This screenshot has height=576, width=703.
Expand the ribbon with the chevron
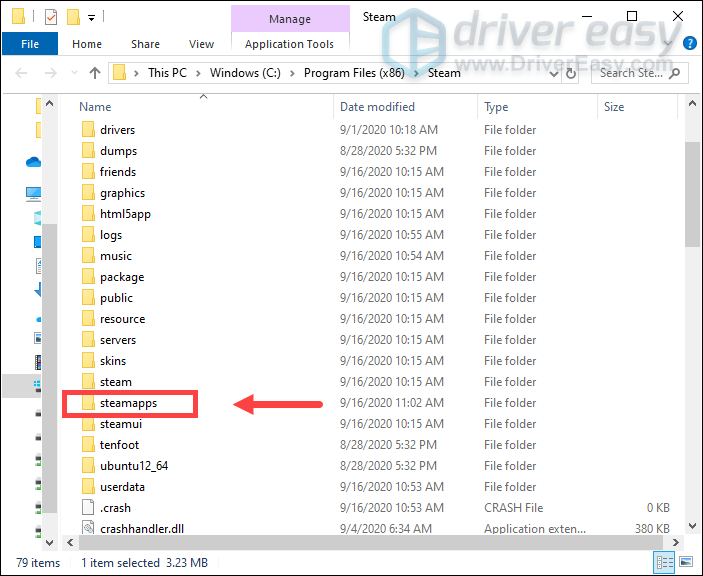coord(668,43)
